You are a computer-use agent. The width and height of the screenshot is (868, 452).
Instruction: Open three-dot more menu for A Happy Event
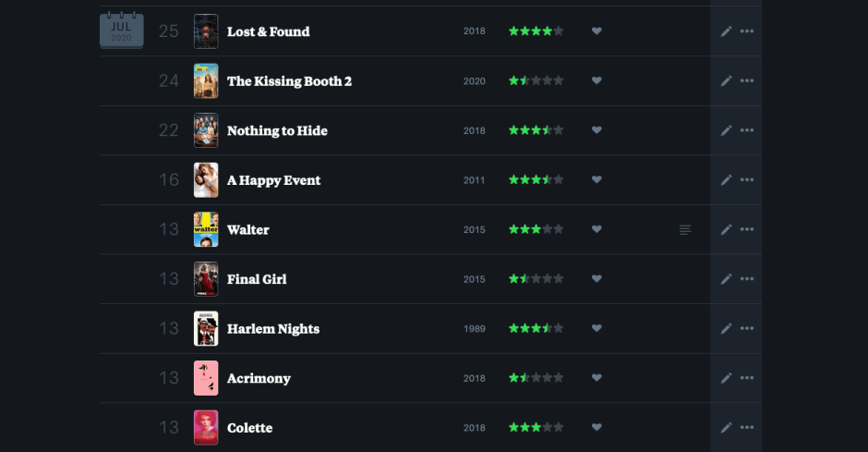(x=747, y=180)
